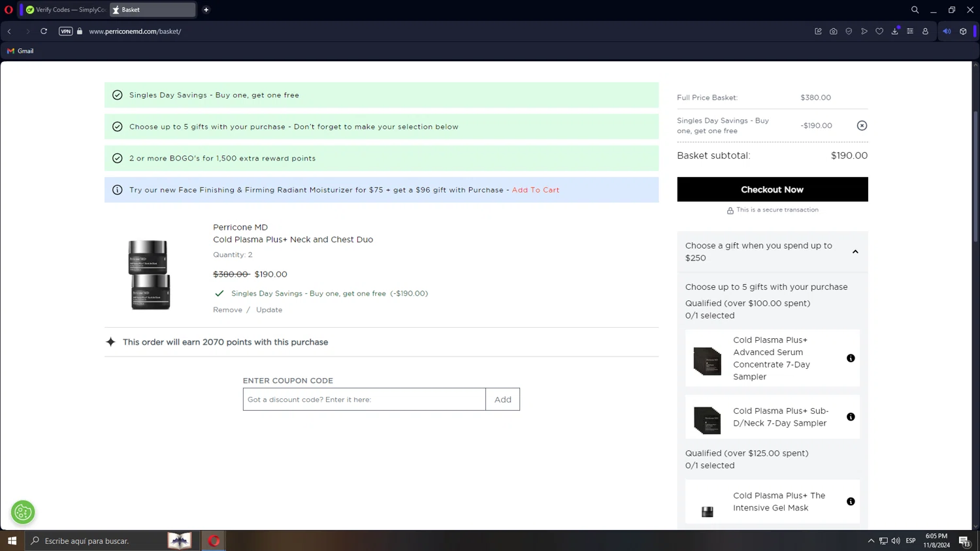Open the Gmail bookmark

point(20,51)
